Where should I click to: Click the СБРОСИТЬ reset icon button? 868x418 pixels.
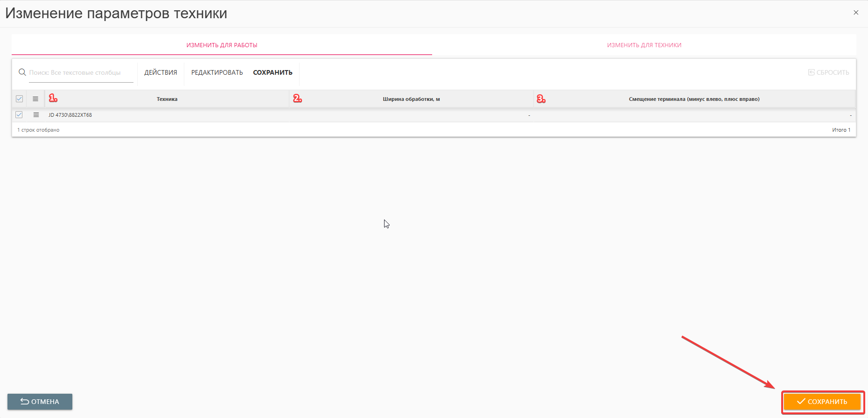[828, 73]
